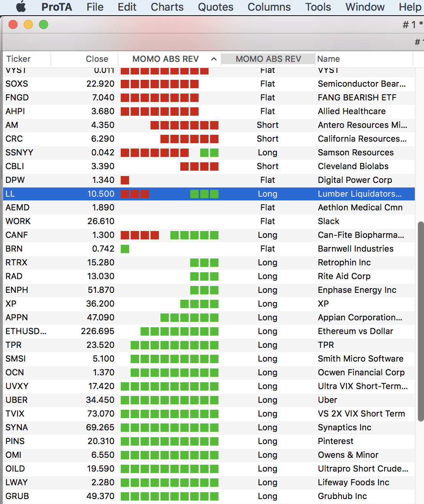Click Grubhub Inc name cell
The image size is (424, 504).
coord(342,496)
